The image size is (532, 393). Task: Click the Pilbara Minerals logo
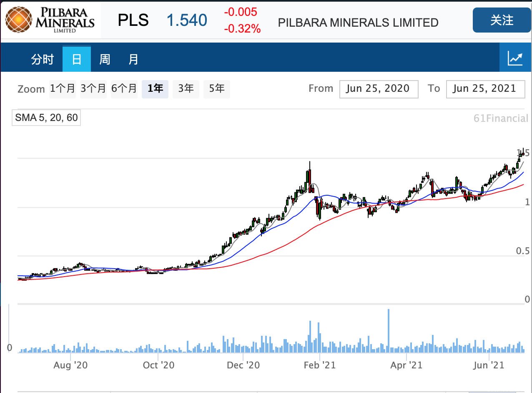[50, 20]
